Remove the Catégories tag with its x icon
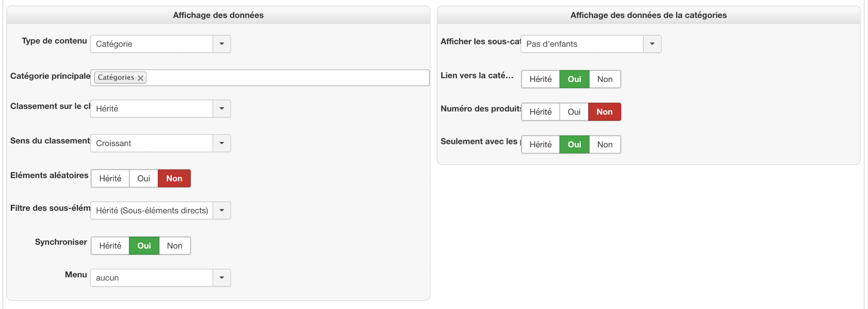Screen dimensions: 868x309 (x=141, y=78)
